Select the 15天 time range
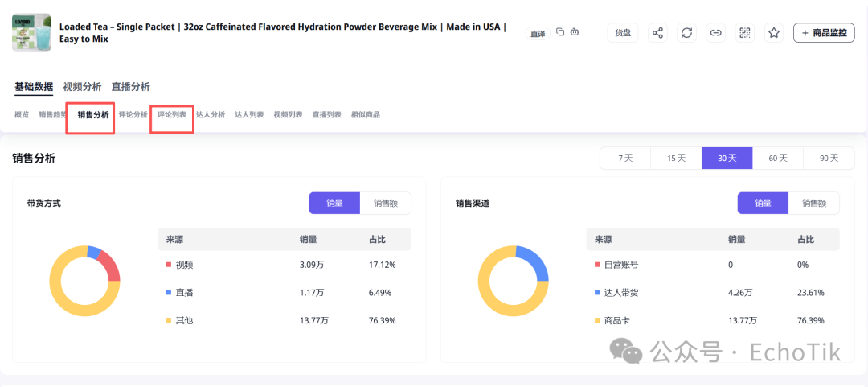The height and width of the screenshot is (387, 868). point(677,158)
